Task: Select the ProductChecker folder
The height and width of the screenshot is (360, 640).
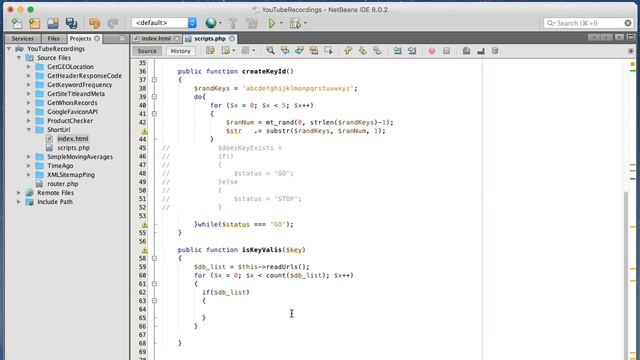Action: 70,121
